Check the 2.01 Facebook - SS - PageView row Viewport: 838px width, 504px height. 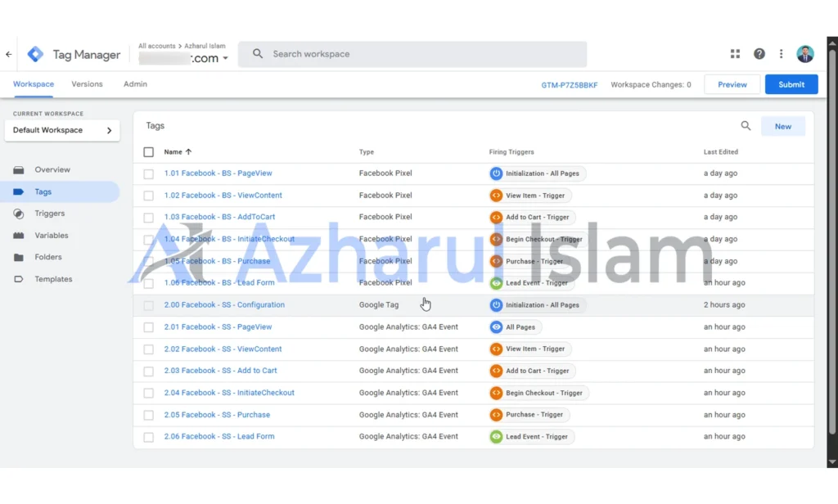tap(149, 327)
